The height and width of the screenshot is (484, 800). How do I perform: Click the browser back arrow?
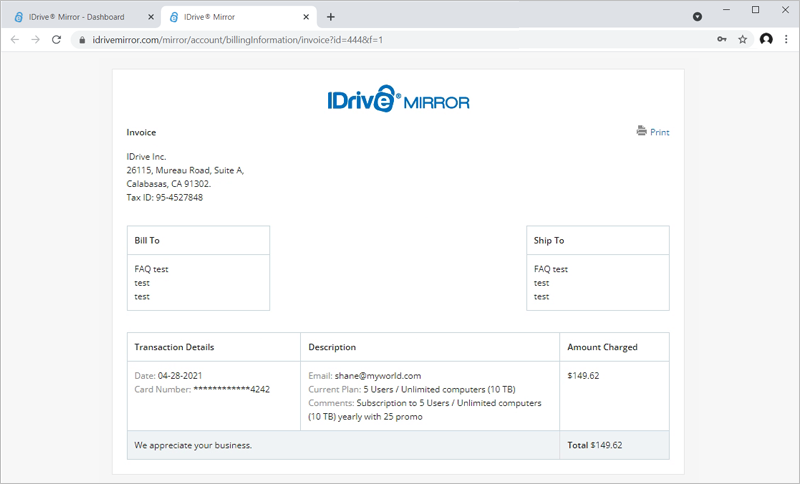coord(15,39)
